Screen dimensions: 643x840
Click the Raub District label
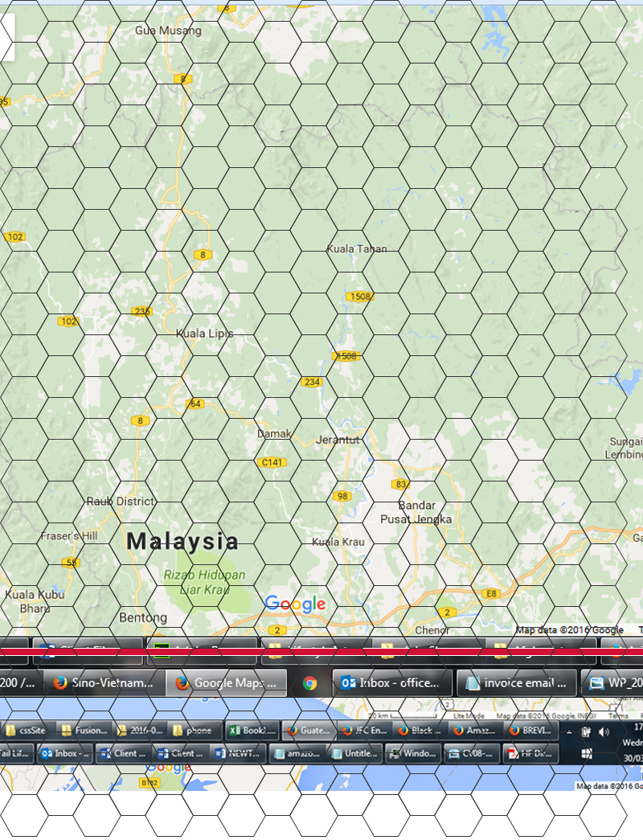[121, 502]
